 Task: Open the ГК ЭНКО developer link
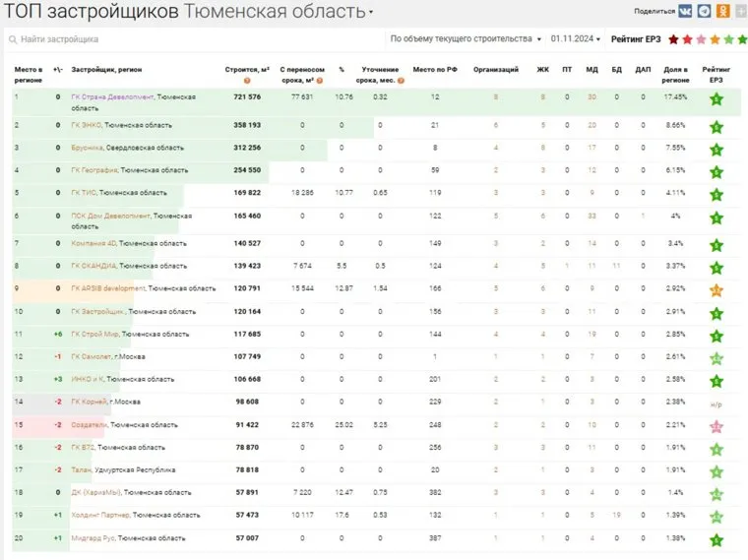coord(88,125)
